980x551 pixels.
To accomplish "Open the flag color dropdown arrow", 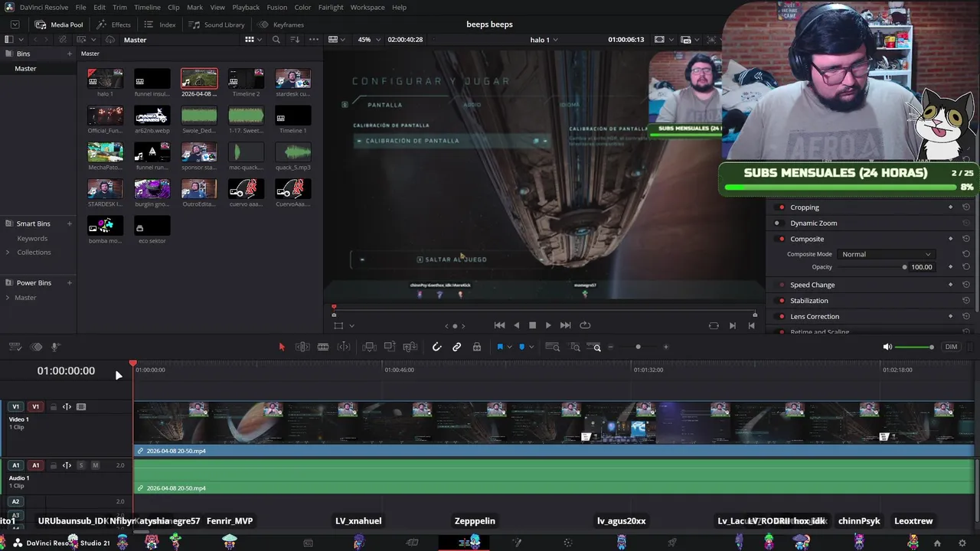I will [509, 347].
